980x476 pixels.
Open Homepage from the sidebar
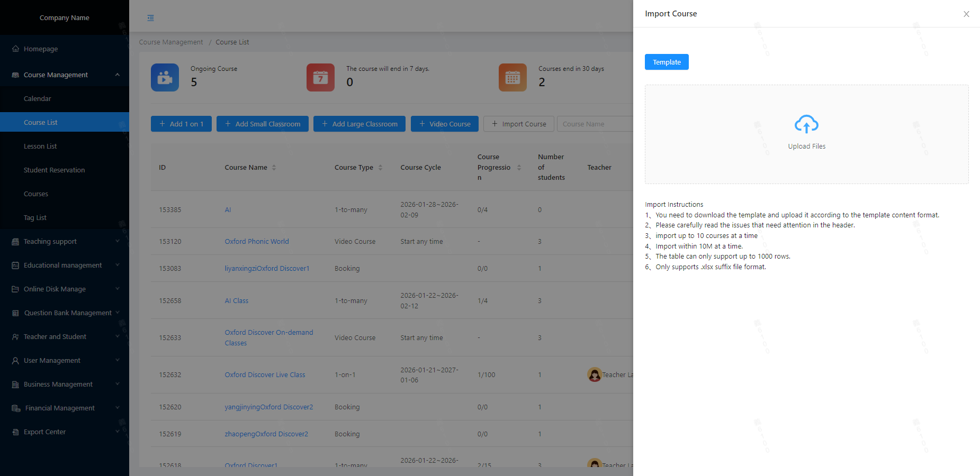click(x=41, y=49)
